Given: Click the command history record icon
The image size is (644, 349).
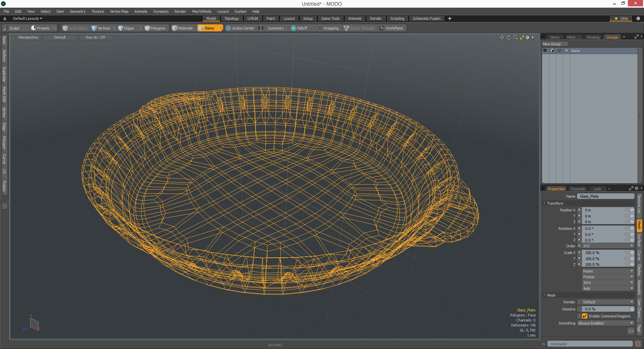Looking at the screenshot, I should coord(638,344).
